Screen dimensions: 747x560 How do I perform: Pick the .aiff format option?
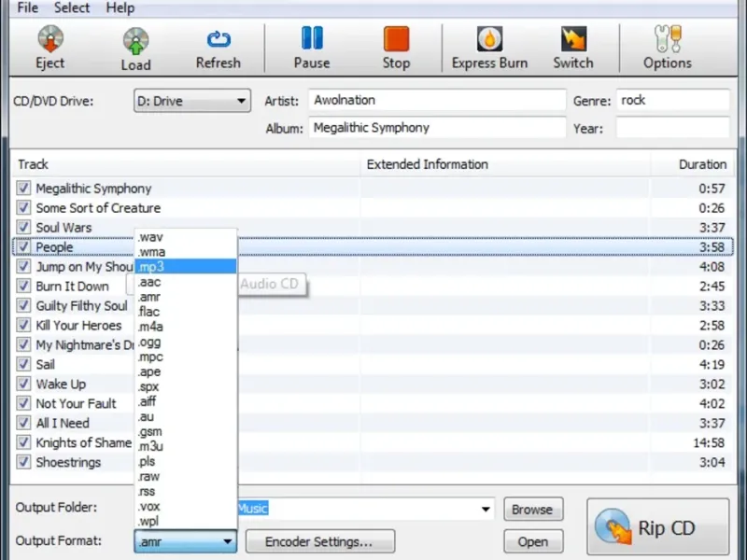pyautogui.click(x=186, y=401)
